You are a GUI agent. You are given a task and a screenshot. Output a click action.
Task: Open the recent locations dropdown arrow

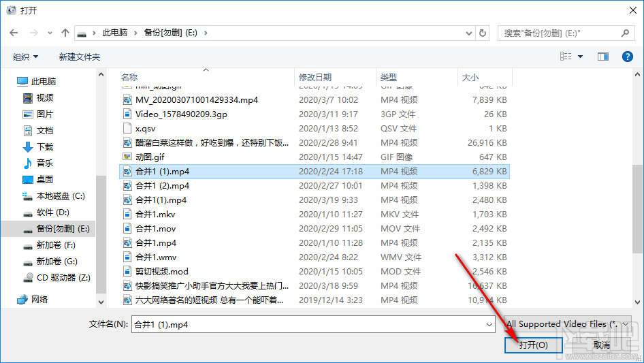point(50,33)
